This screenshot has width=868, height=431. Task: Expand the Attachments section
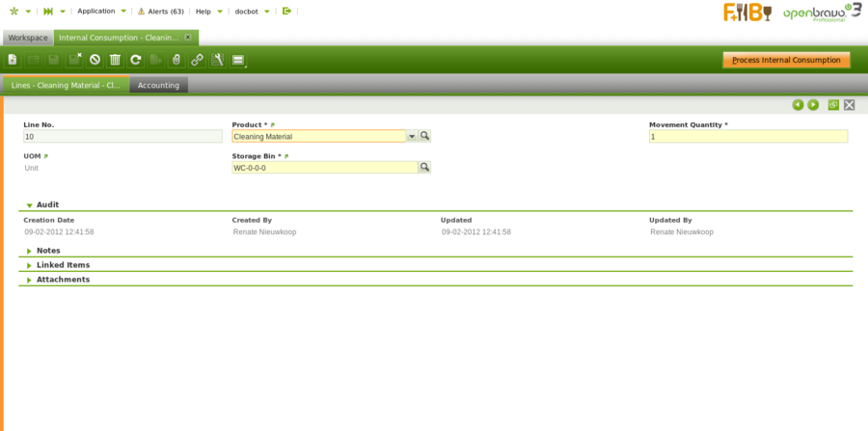(x=30, y=280)
